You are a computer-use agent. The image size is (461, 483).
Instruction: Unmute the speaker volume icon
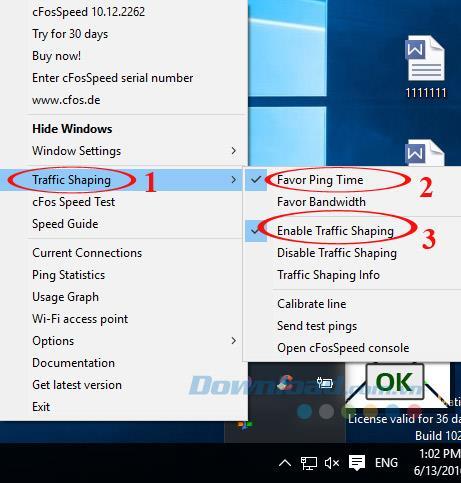(331, 463)
